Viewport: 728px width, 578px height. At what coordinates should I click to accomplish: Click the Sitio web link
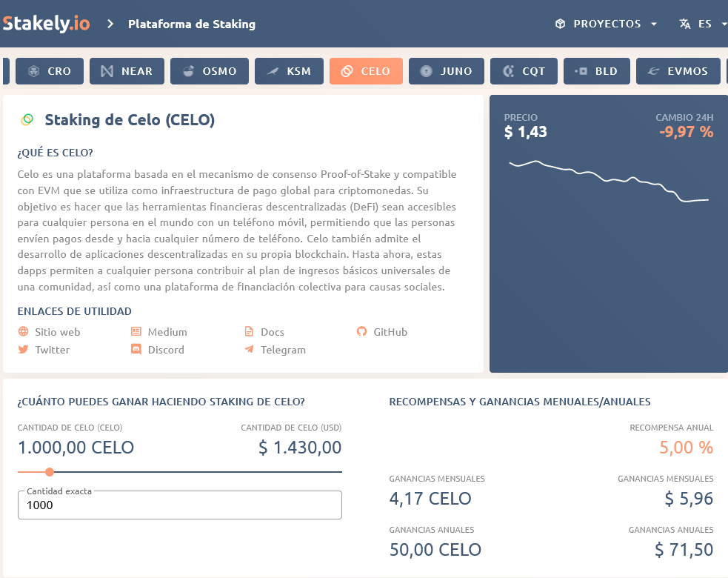tap(56, 331)
